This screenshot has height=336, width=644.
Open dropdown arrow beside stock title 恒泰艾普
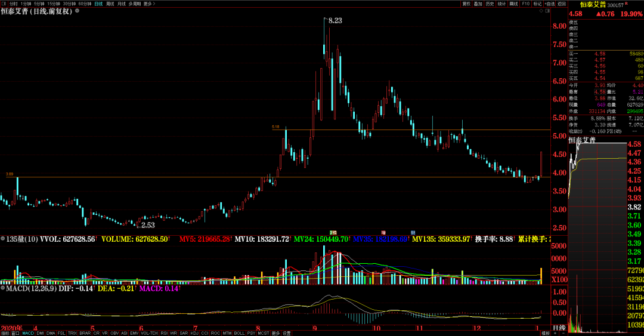77,11
